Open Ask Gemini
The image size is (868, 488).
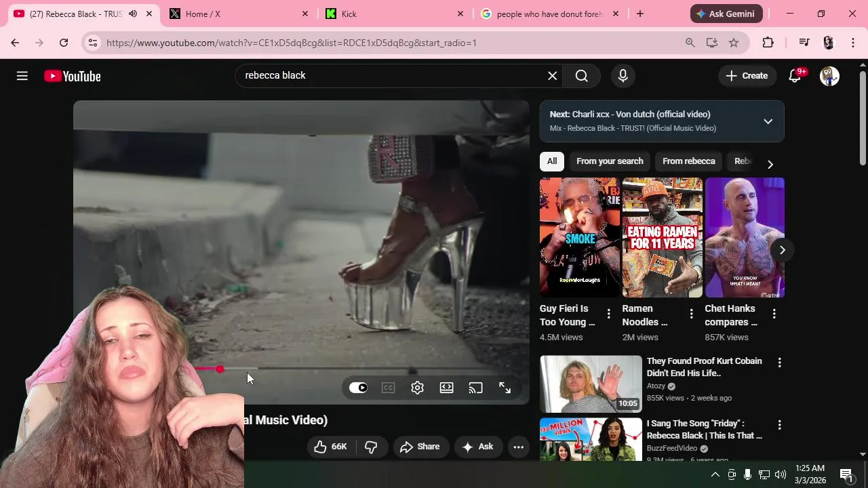coord(726,14)
